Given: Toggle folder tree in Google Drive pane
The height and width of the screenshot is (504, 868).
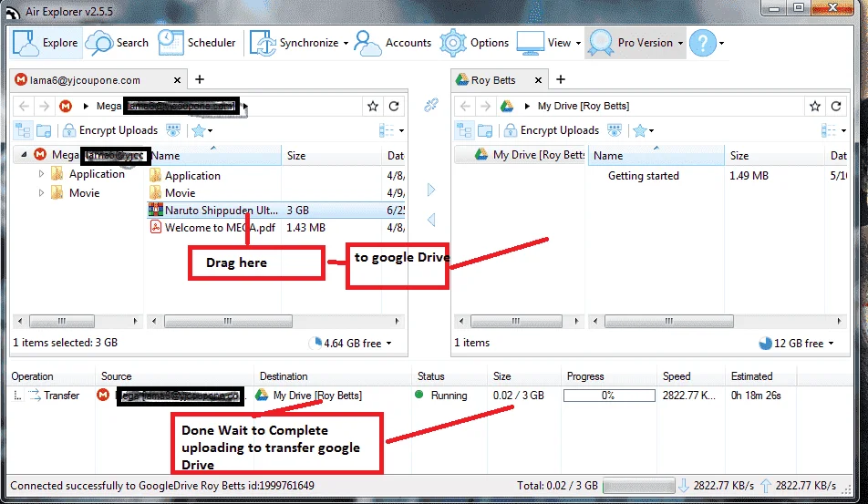Looking at the screenshot, I should pyautogui.click(x=464, y=130).
